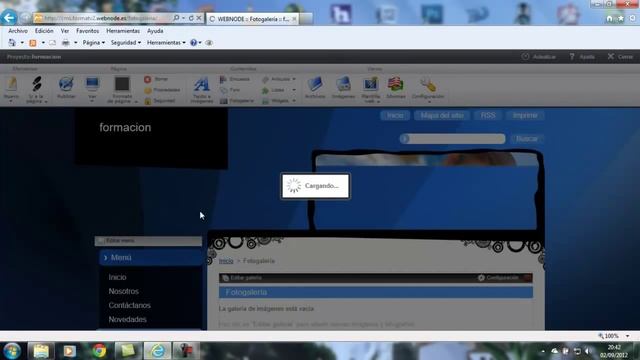The width and height of the screenshot is (640, 360).
Task: Click the Ver monitor icon
Action: point(92,84)
